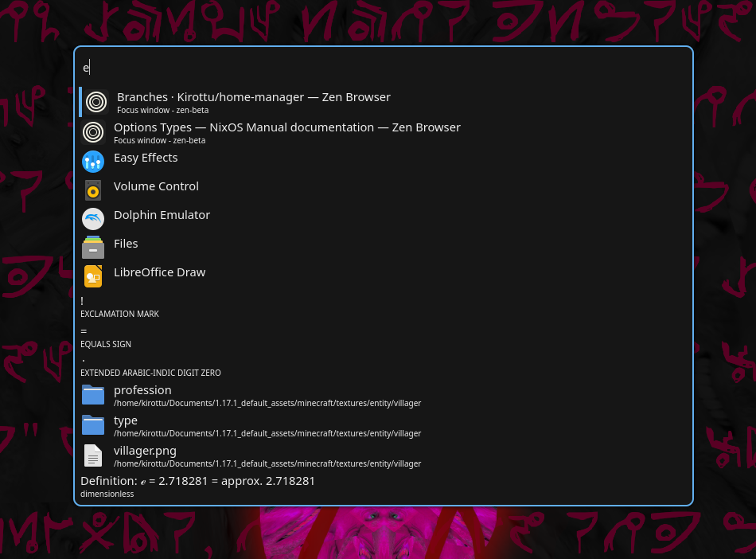The height and width of the screenshot is (559, 756).
Task: Focus the Branches · Kirottu/home-manager window result
Action: click(384, 102)
